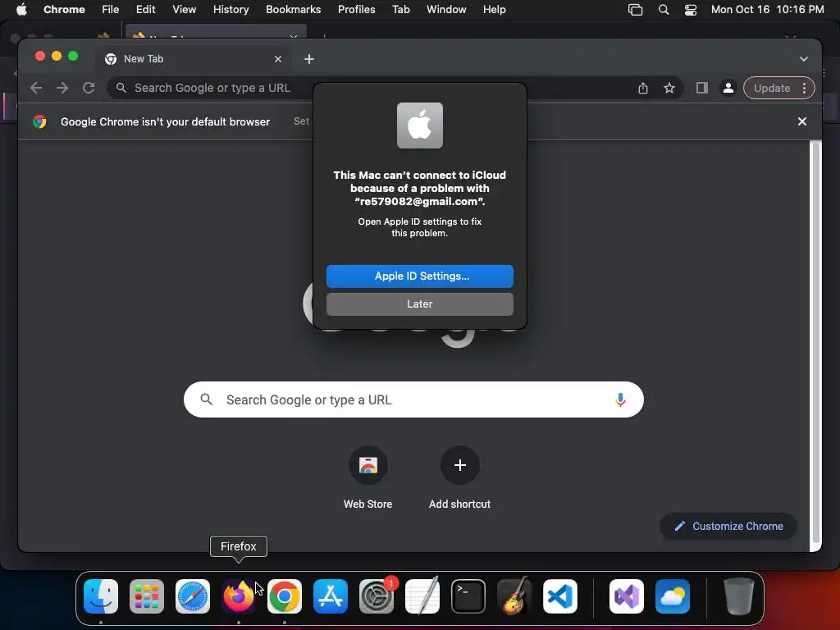Screen dimensions: 840x630
Task: Open Spotlight search in menu bar
Action: click(663, 10)
